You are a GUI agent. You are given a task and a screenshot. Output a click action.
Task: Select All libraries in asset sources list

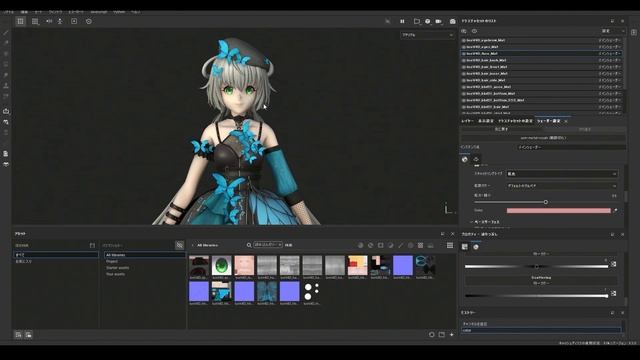pos(144,255)
